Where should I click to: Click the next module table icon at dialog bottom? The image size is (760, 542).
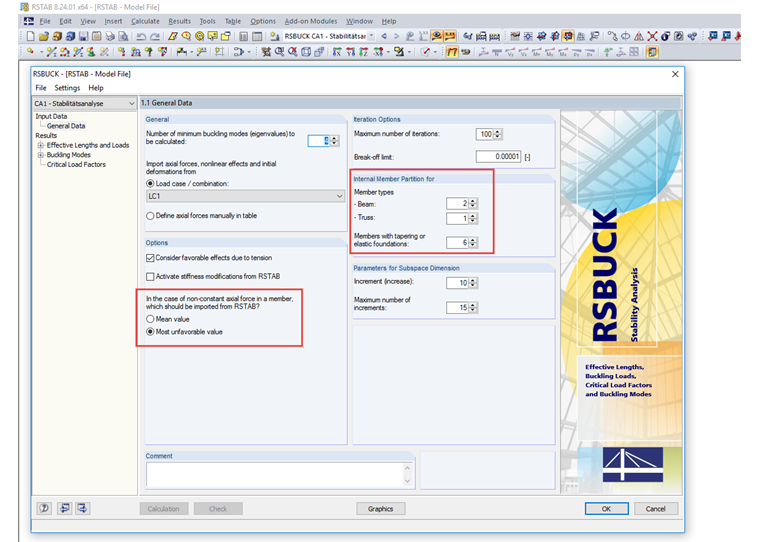pos(83,508)
